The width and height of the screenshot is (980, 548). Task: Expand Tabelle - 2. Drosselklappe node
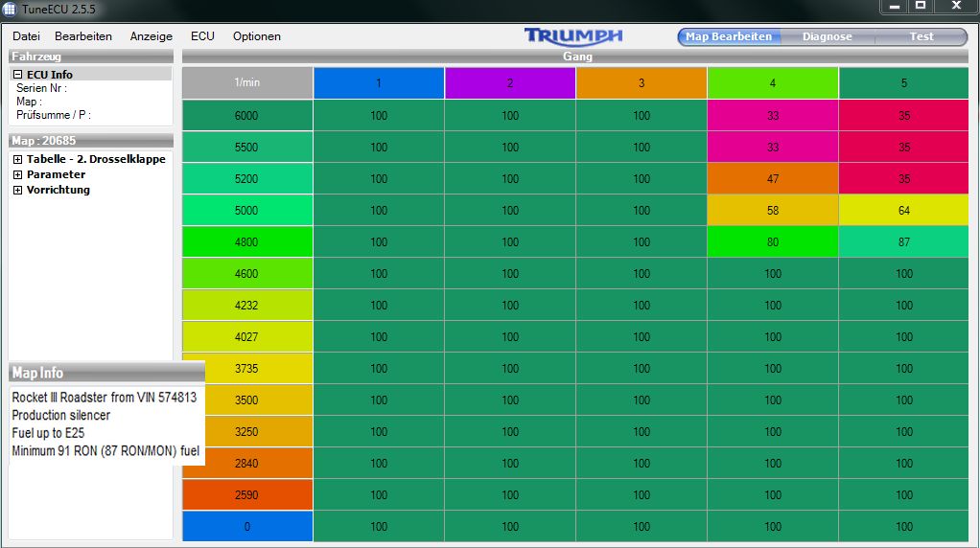pyautogui.click(x=18, y=160)
